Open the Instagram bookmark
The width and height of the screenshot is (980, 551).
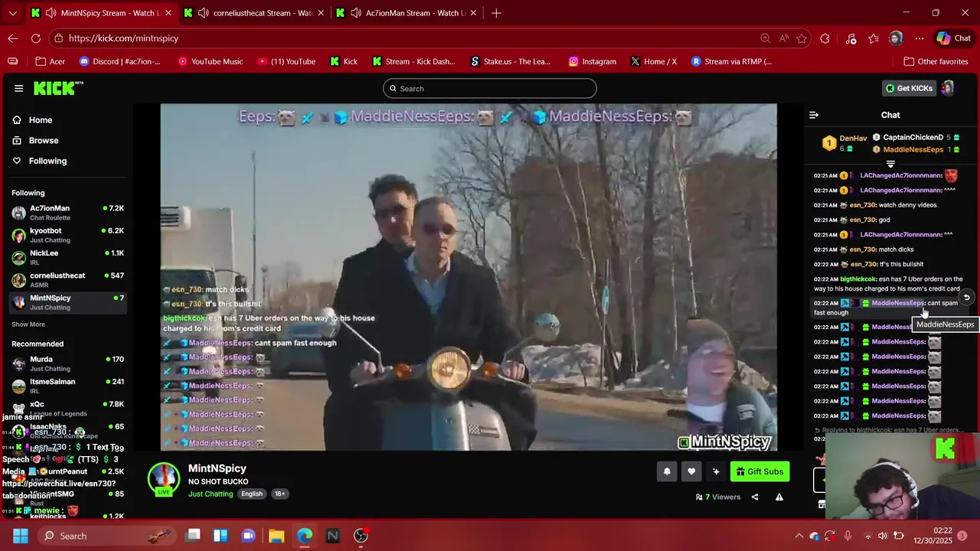[592, 61]
